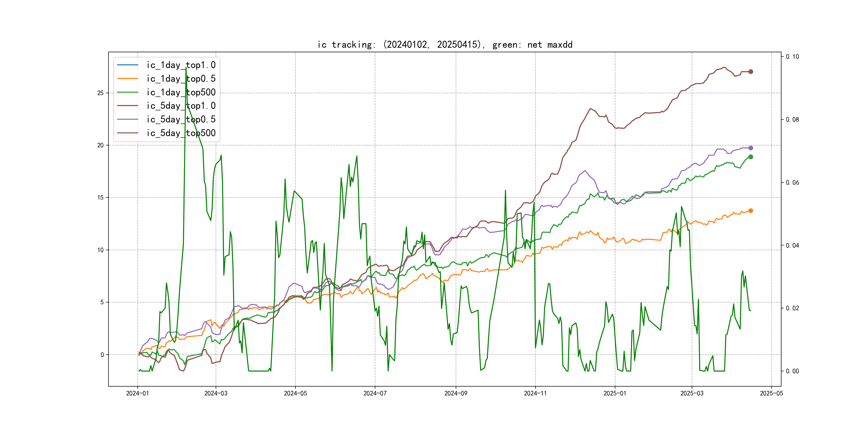Click the 0.10 right y-axis tick label

point(792,57)
